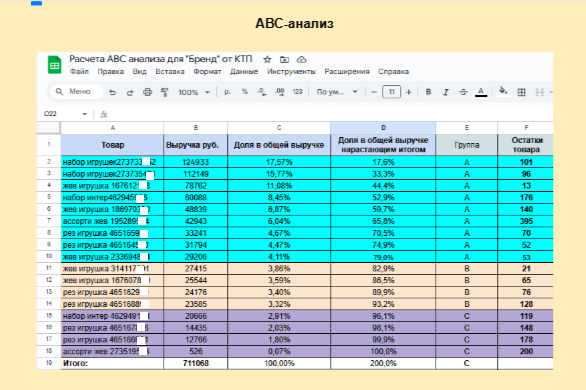Star the document with the star icon
The image size is (586, 390).
tap(267, 59)
